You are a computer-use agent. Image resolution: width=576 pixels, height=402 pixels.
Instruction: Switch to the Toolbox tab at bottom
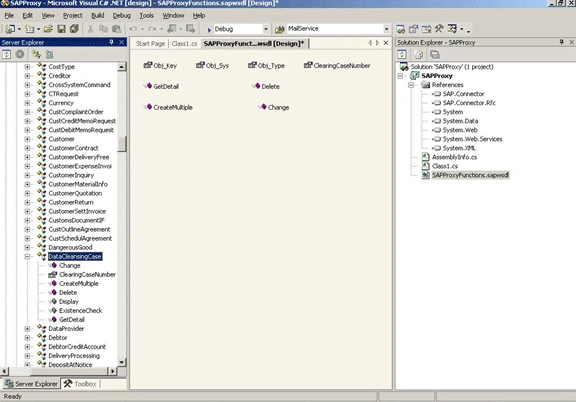[80, 384]
